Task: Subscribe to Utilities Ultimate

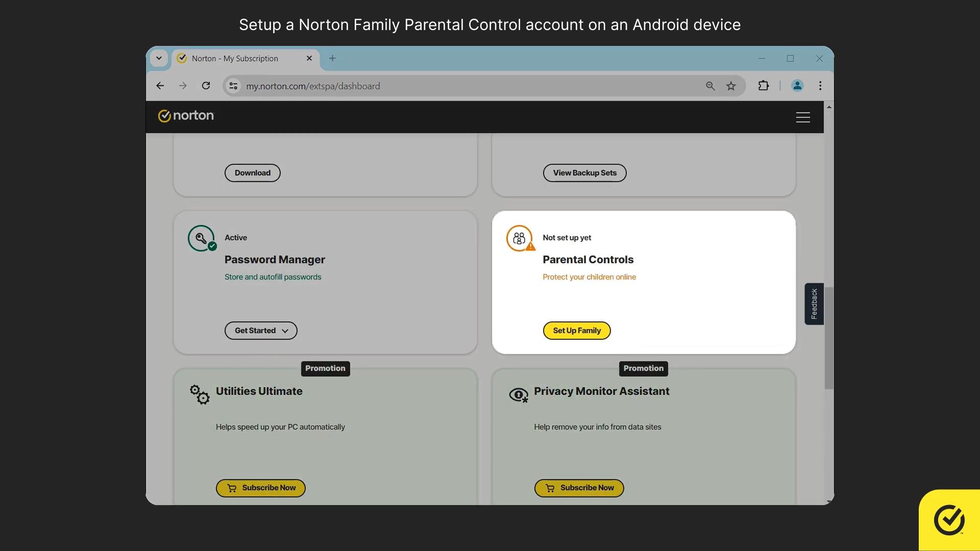Action: pyautogui.click(x=261, y=488)
